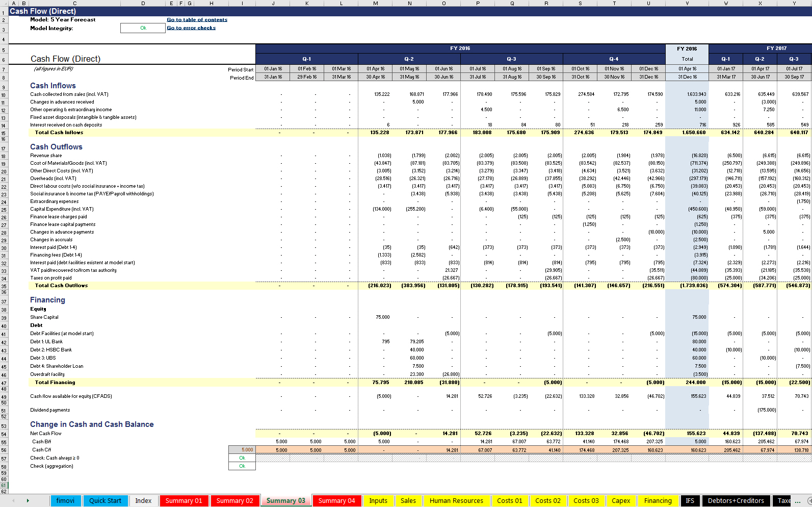Select the Check aggregation Ok cell

242,466
